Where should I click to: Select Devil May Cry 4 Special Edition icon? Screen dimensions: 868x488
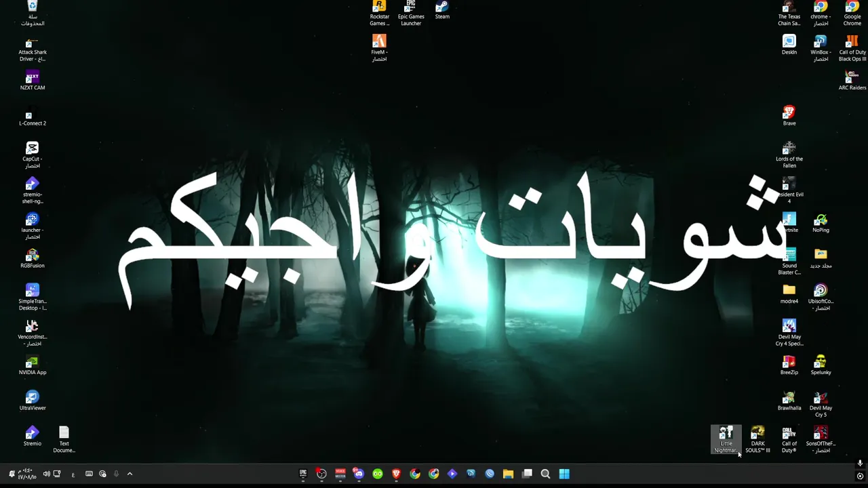click(x=789, y=333)
